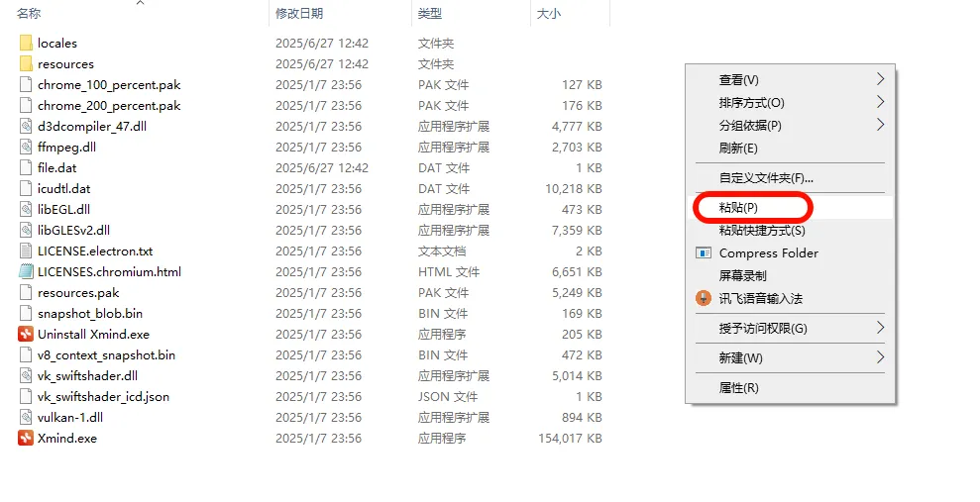980x502 pixels.
Task: Select the snapshot_blob.bin file name
Action: click(x=90, y=314)
